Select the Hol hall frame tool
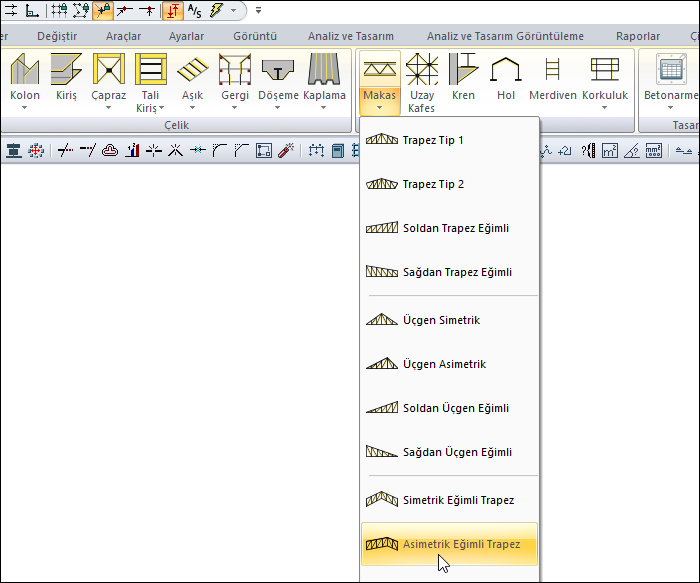 (x=506, y=71)
